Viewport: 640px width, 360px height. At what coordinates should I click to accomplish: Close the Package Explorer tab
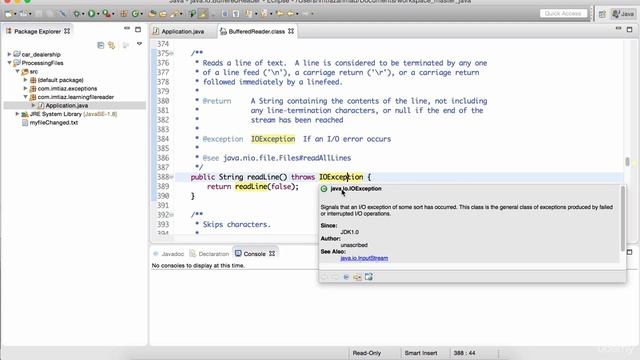pos(67,31)
